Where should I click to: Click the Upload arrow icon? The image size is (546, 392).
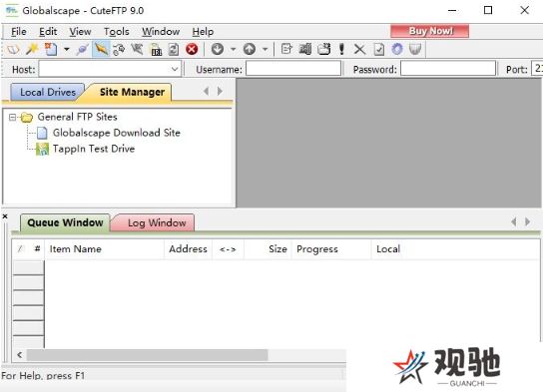click(x=250, y=49)
